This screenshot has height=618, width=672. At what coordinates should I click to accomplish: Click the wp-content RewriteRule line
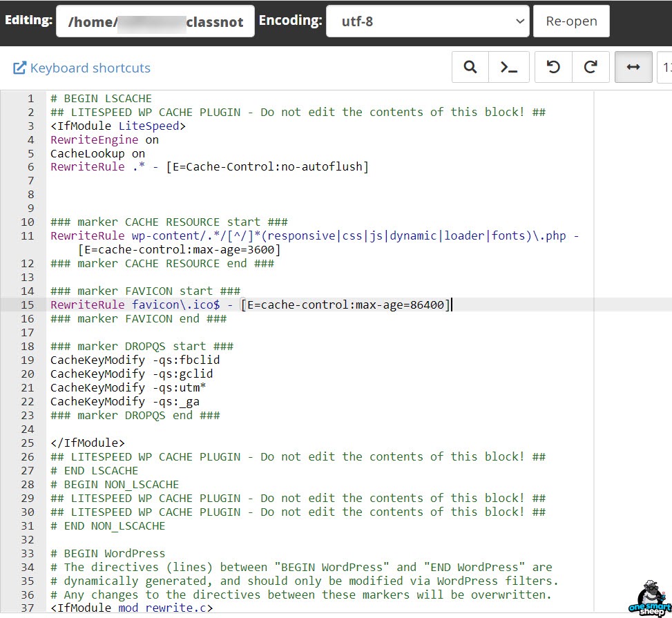(x=315, y=235)
